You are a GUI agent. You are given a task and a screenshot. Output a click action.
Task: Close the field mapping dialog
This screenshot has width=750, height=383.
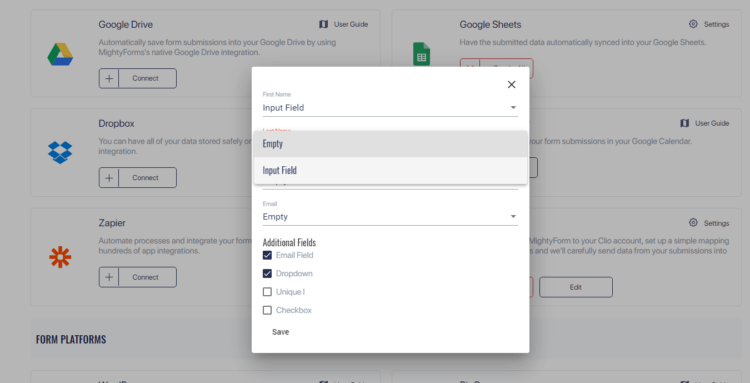coord(511,85)
